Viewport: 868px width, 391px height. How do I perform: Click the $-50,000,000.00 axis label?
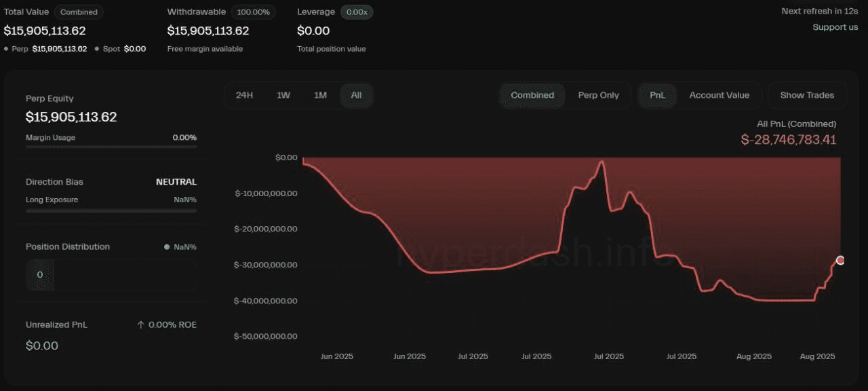(x=266, y=336)
